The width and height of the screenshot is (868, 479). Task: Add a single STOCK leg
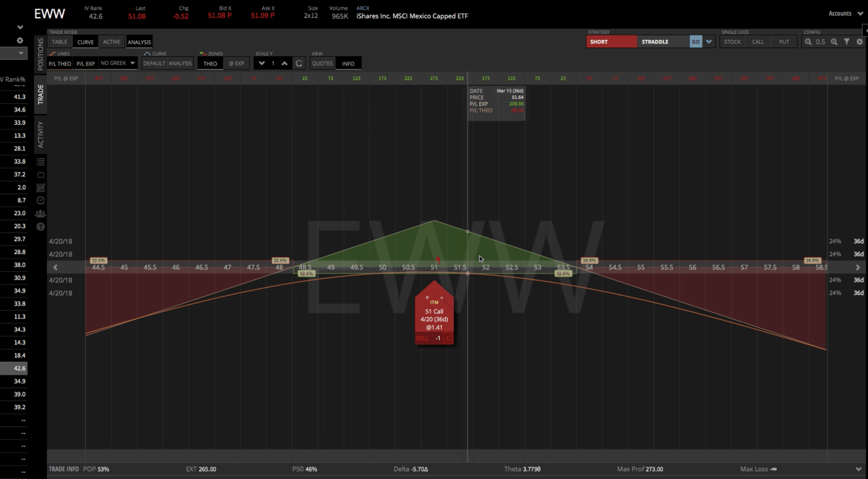click(732, 42)
